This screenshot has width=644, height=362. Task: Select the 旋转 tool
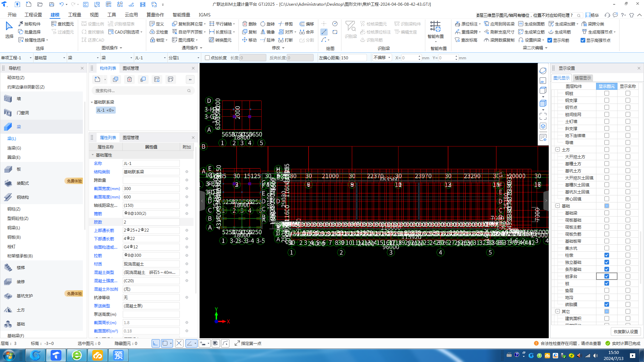268,24
